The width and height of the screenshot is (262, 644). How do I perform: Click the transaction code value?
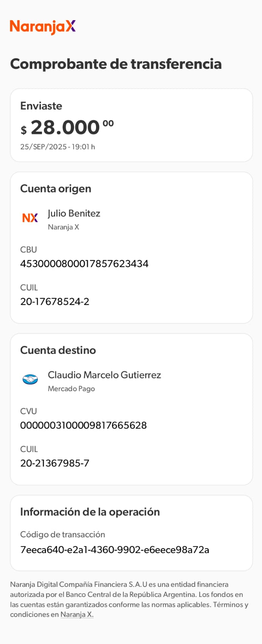(115, 550)
